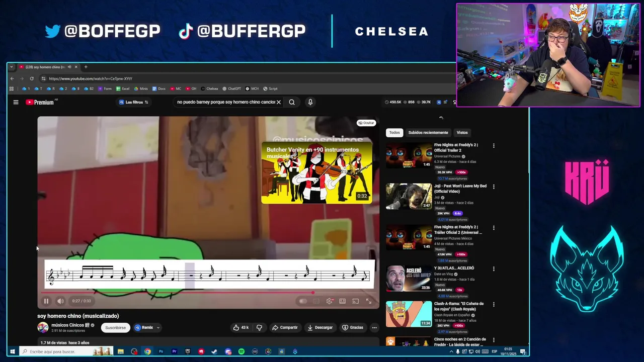Open the MC YouTube bookmark
644x362 pixels.
point(176,88)
